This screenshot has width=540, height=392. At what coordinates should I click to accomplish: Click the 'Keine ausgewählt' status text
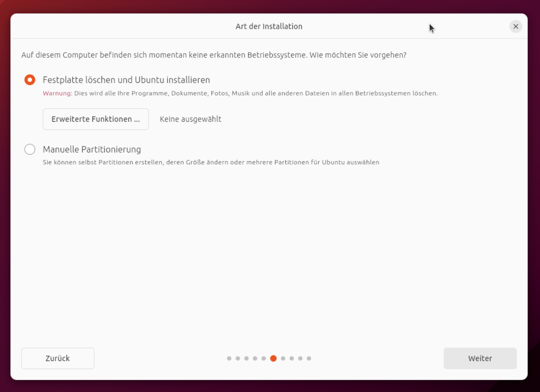click(190, 119)
